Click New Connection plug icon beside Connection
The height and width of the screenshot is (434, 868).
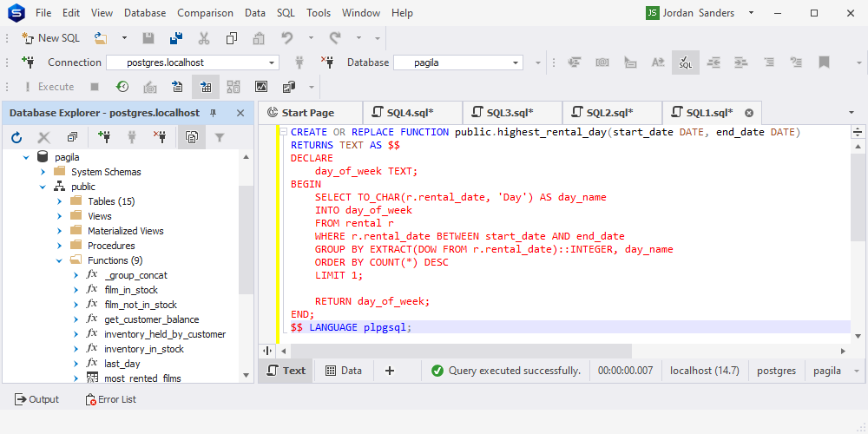tap(29, 62)
